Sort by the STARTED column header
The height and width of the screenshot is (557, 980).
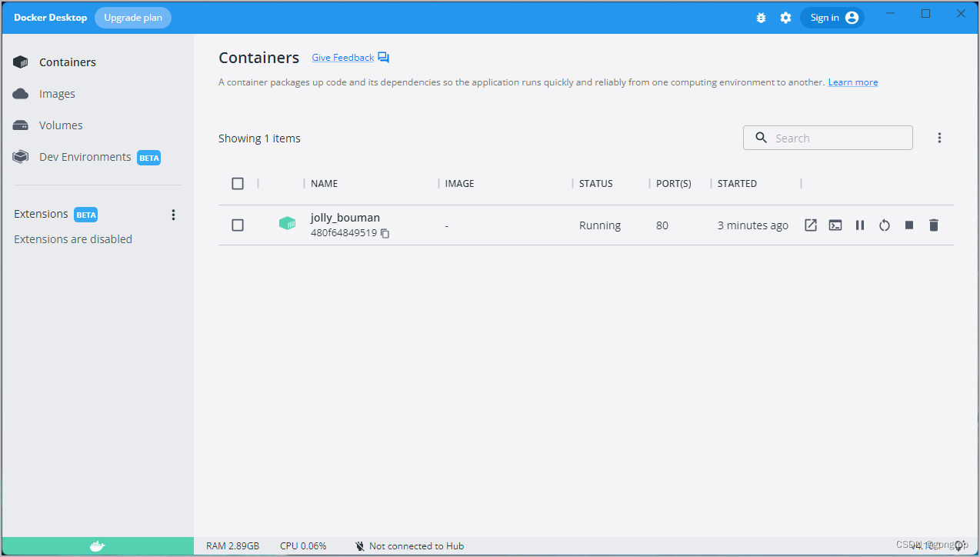[x=737, y=184]
